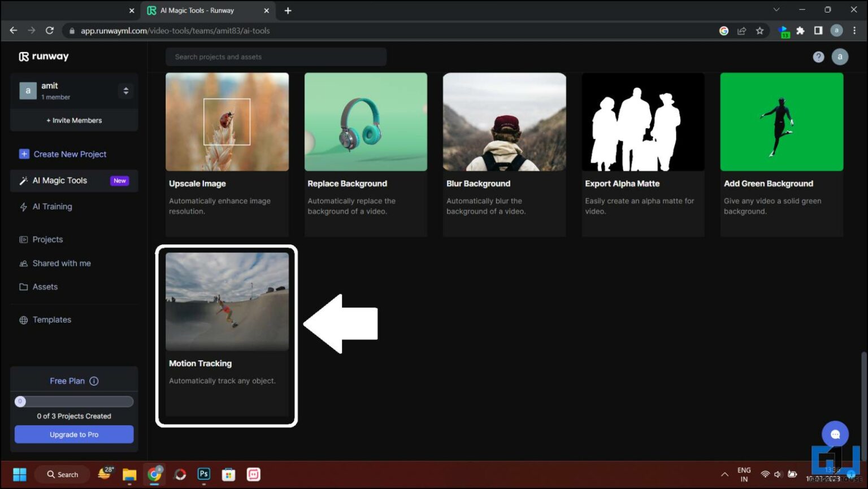Expand hidden system tray icons
The height and width of the screenshot is (489, 868).
click(724, 474)
